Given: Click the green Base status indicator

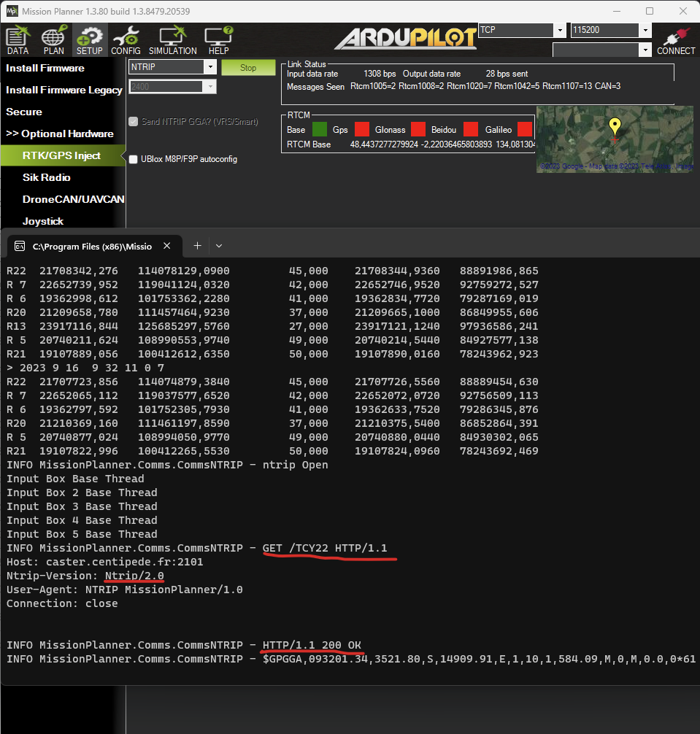Looking at the screenshot, I should click(x=319, y=129).
